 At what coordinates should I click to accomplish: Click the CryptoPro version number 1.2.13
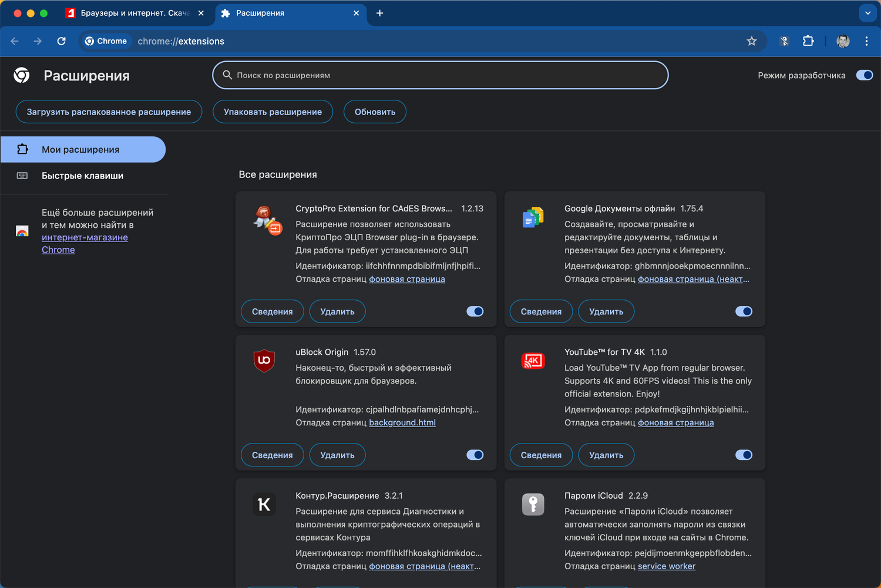click(472, 209)
